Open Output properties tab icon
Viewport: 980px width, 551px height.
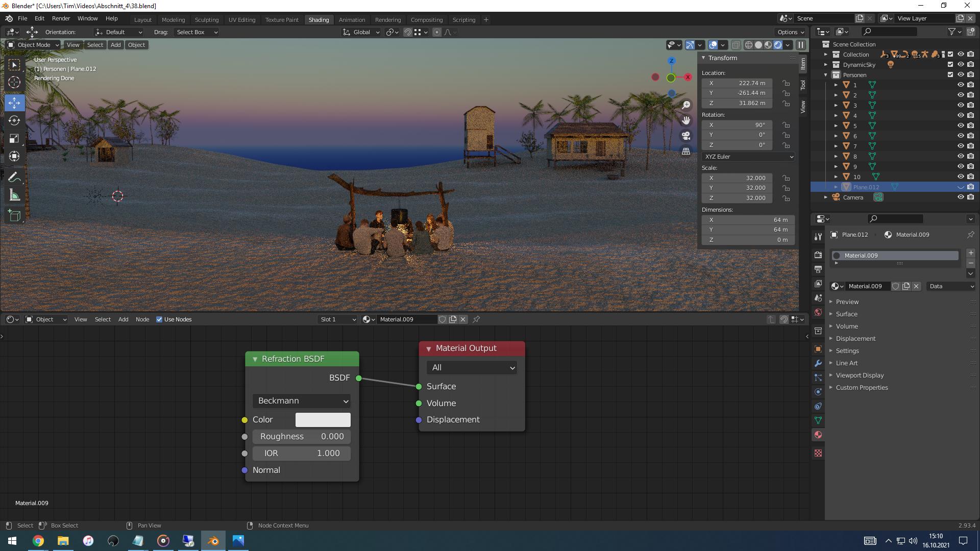[818, 269]
